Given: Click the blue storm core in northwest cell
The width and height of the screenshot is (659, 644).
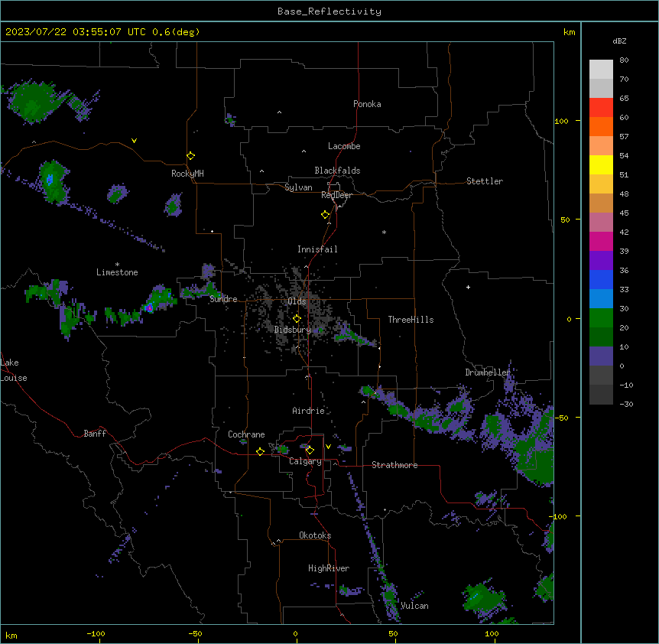Looking at the screenshot, I should click(50, 180).
